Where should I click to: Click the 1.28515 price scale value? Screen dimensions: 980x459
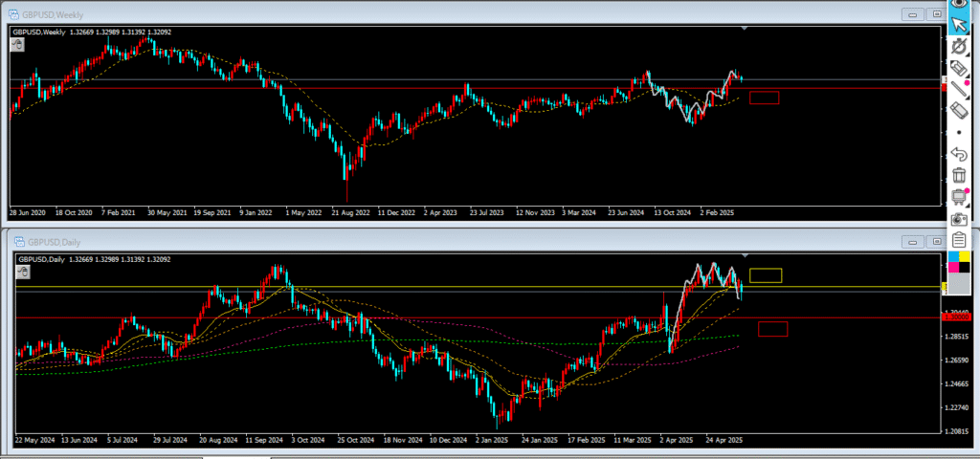(x=956, y=337)
